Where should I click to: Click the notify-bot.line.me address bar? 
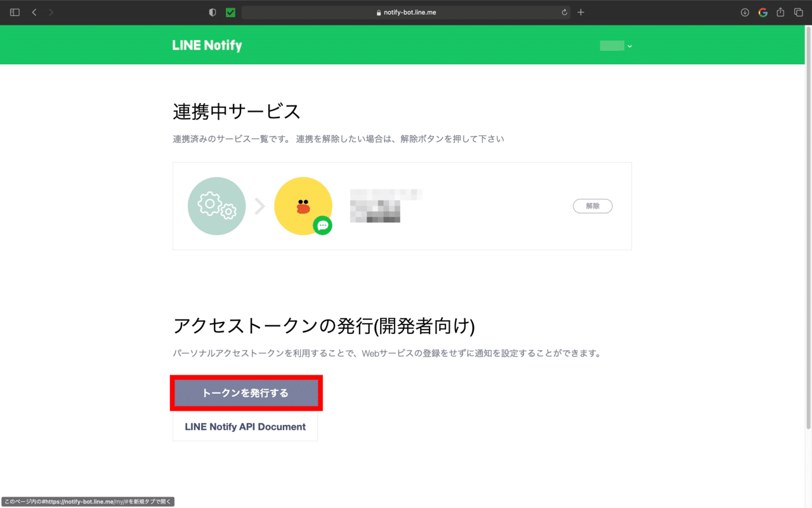(406, 12)
